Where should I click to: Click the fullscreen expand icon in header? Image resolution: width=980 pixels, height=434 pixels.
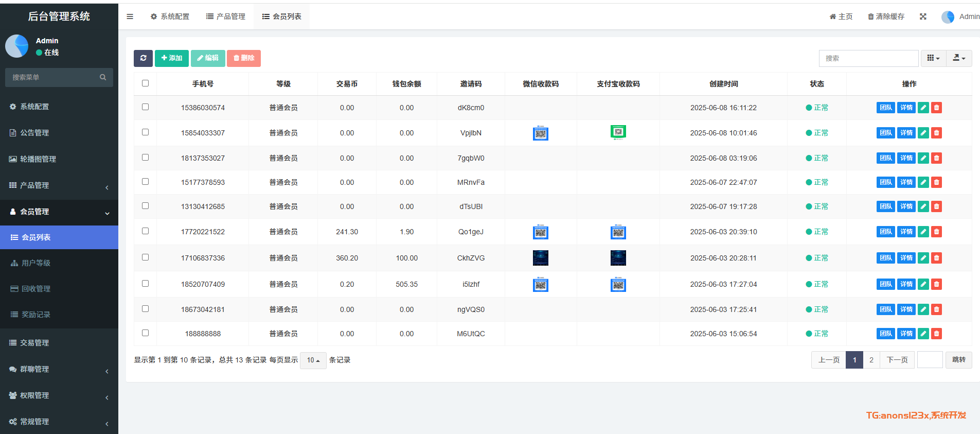pyautogui.click(x=923, y=16)
